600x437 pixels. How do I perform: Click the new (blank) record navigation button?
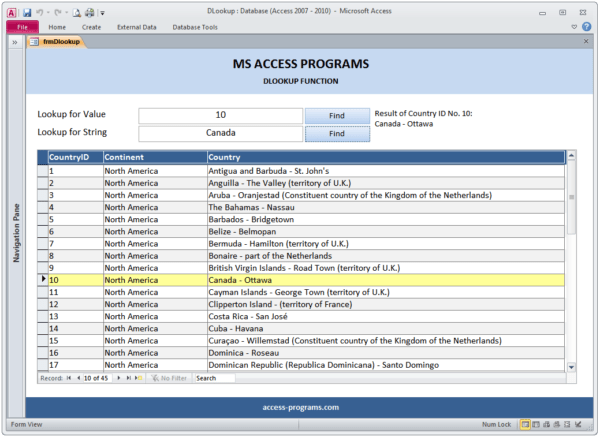pos(139,378)
